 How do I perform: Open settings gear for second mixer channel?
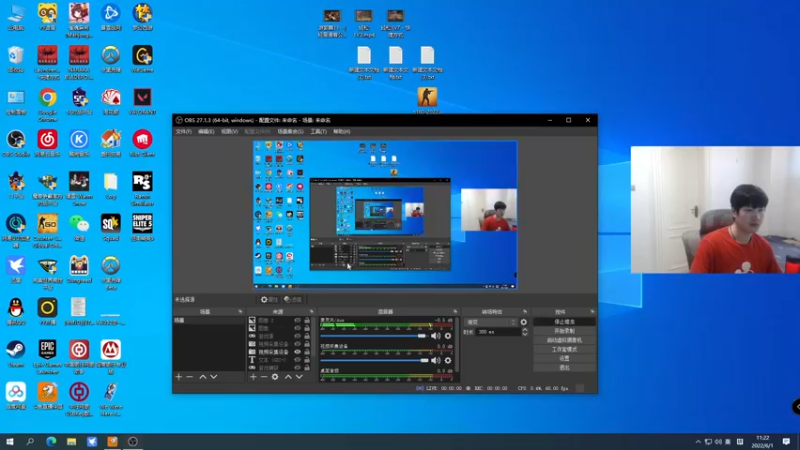coord(447,360)
